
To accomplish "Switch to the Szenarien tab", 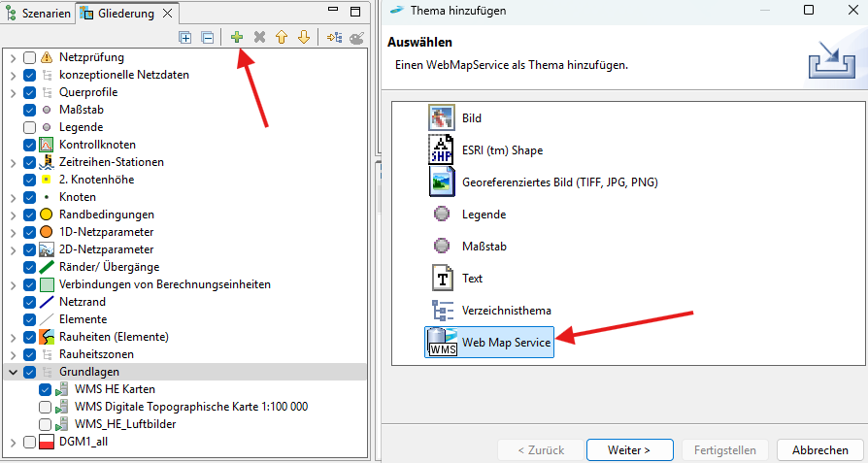I will [x=37, y=14].
